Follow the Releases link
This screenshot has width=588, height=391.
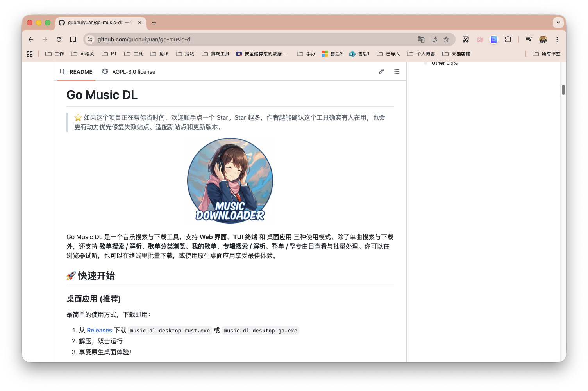click(x=99, y=330)
